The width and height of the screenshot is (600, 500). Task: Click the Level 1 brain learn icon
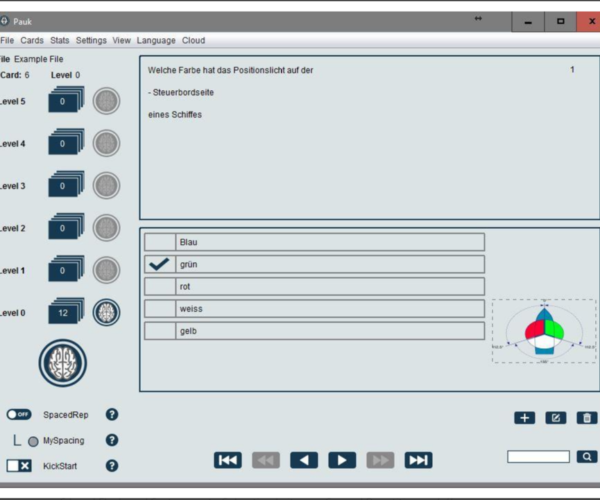pos(106,270)
